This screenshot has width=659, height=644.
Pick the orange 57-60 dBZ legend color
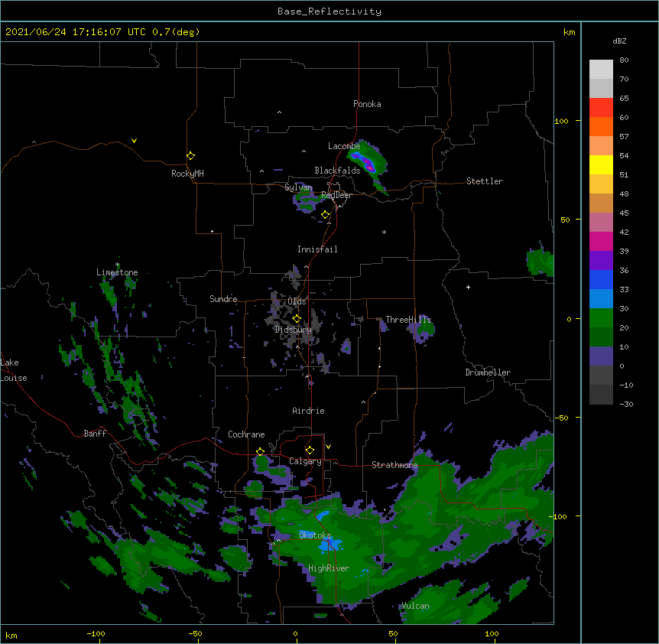click(x=601, y=126)
